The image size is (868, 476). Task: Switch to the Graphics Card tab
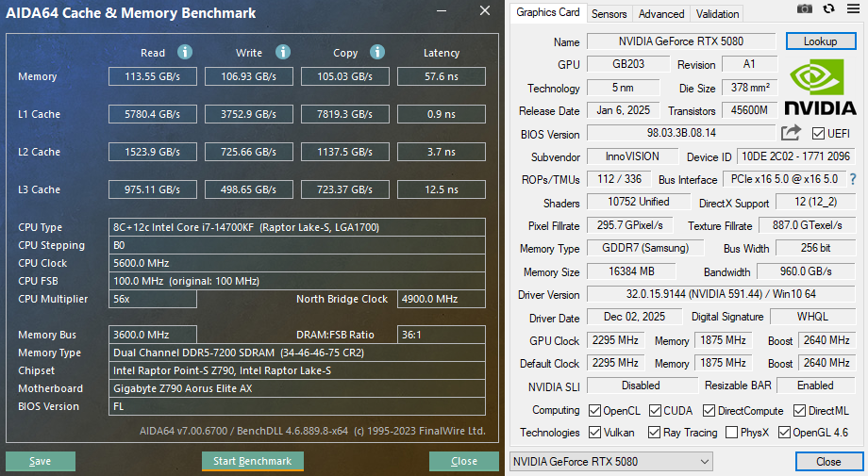(x=547, y=12)
